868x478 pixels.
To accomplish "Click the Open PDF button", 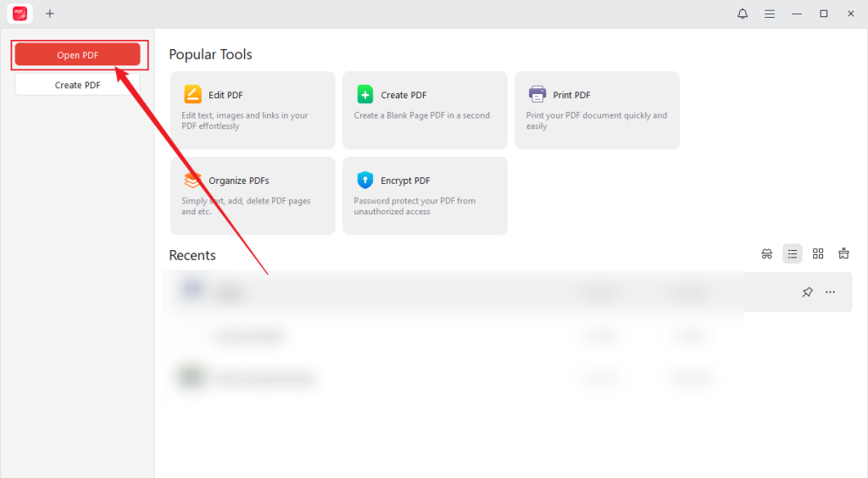I will (77, 55).
